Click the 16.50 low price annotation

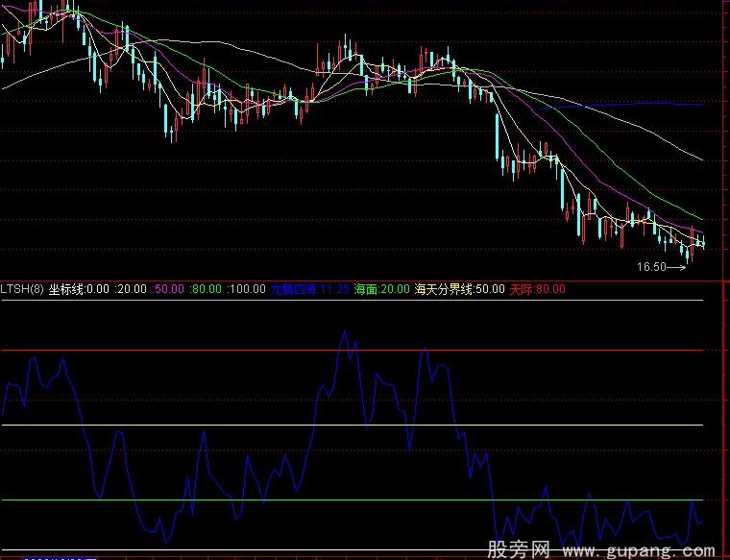(x=661, y=267)
